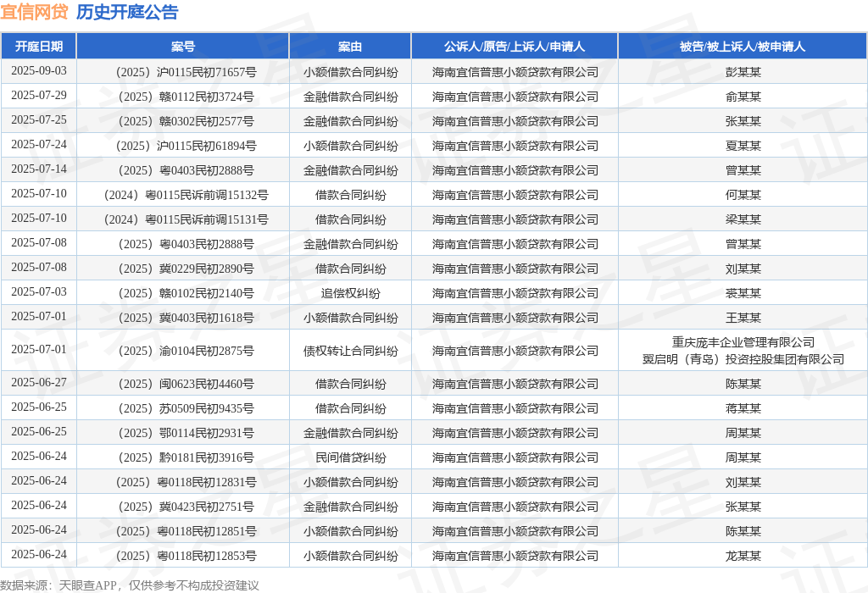Click defendant 俞某某

[743, 97]
